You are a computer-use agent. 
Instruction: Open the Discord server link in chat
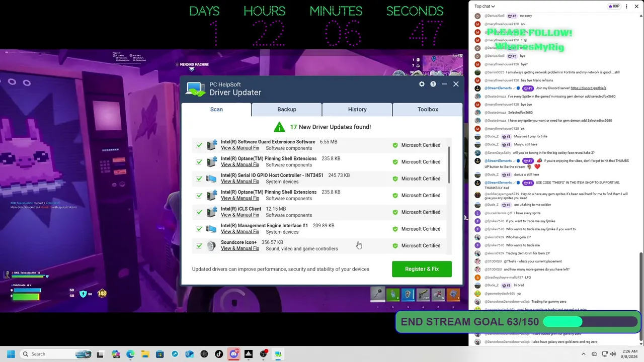(x=588, y=88)
